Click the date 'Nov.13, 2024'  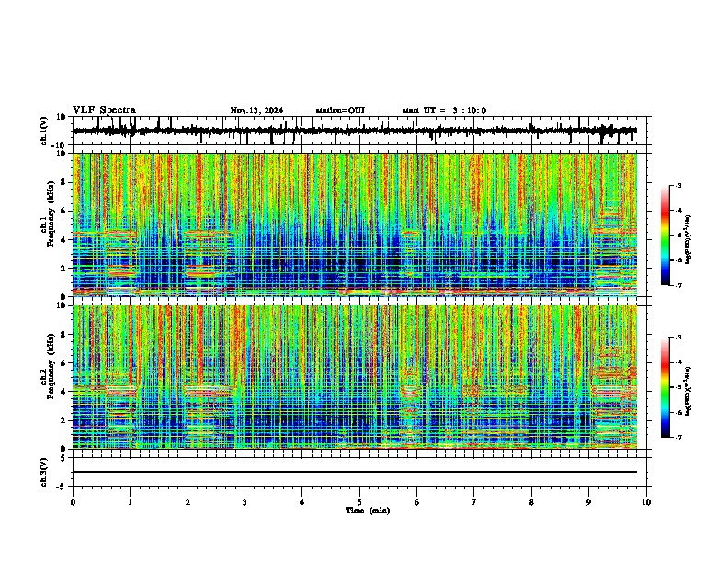(x=256, y=110)
